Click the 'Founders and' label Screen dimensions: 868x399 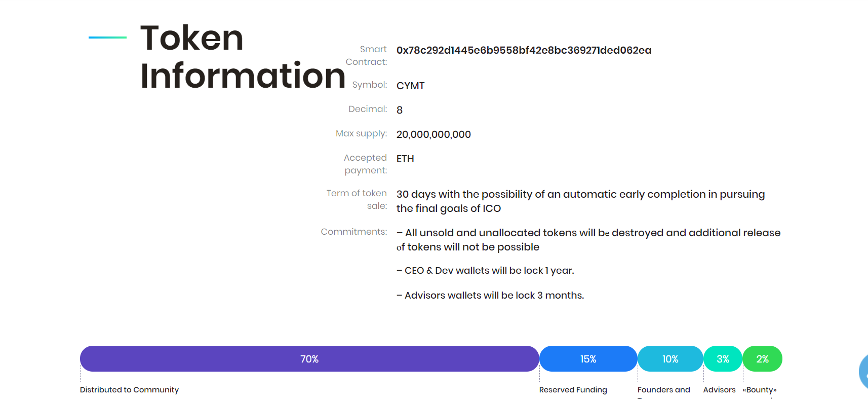pos(663,390)
